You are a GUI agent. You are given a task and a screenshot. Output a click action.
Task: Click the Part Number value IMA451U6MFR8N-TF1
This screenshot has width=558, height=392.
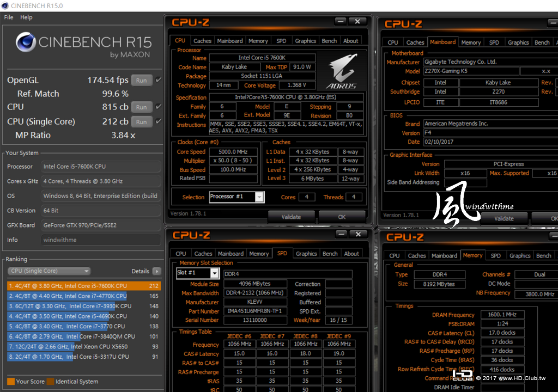(x=255, y=311)
